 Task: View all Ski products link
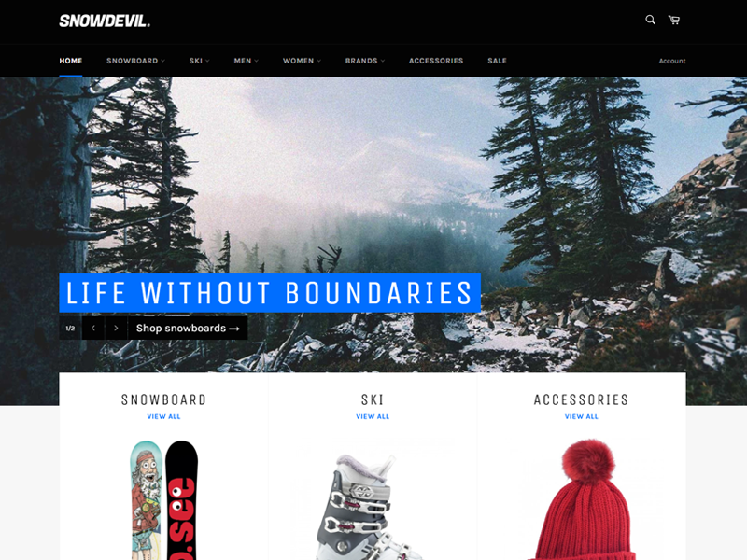tap(373, 416)
